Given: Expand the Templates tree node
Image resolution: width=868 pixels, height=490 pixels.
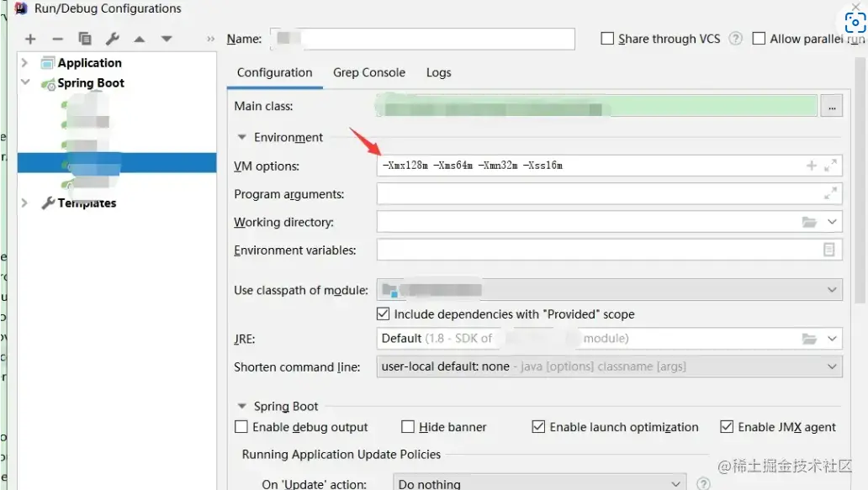Looking at the screenshot, I should tap(24, 203).
